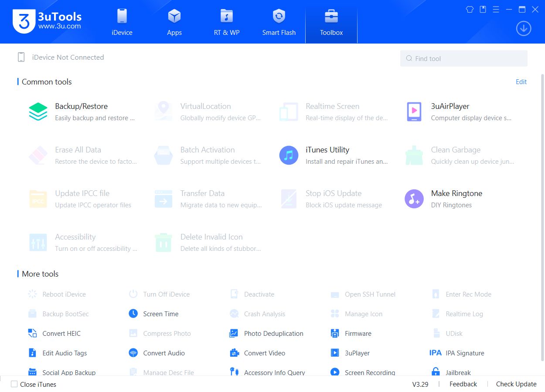Screen dimensions: 545x392
Task: Click Check Update in status bar
Action: click(516, 384)
